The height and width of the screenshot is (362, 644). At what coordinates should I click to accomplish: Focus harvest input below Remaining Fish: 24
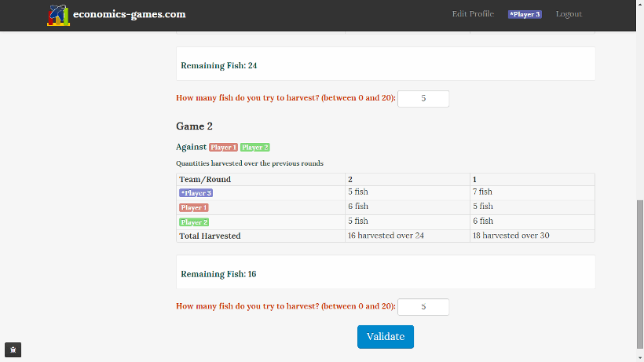pos(423,99)
